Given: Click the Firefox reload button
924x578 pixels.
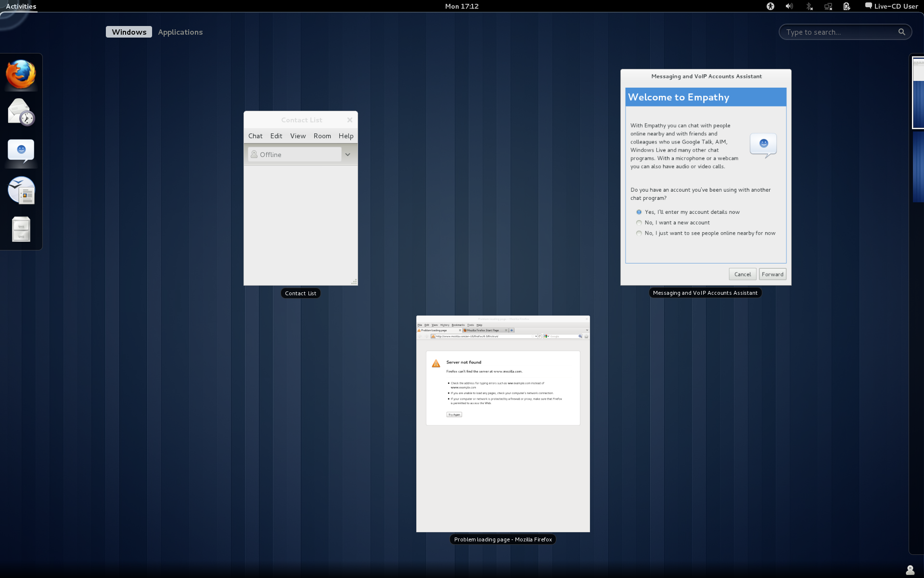Looking at the screenshot, I should [x=539, y=336].
